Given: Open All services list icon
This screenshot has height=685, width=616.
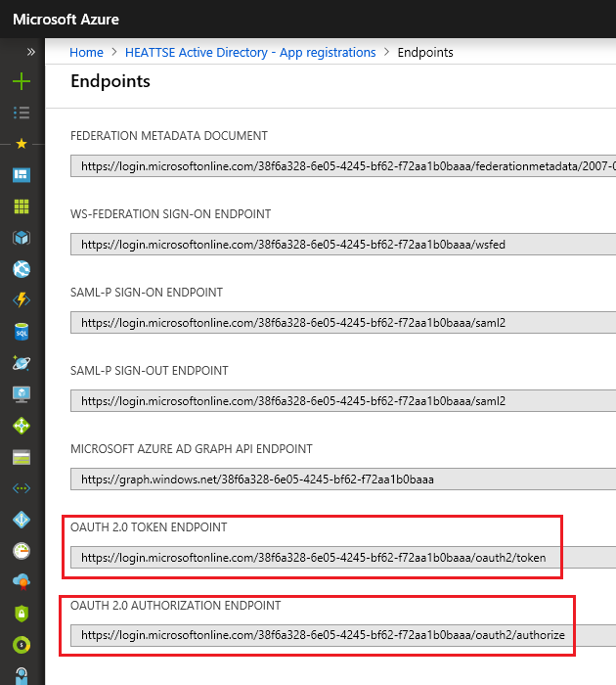Looking at the screenshot, I should (21, 113).
